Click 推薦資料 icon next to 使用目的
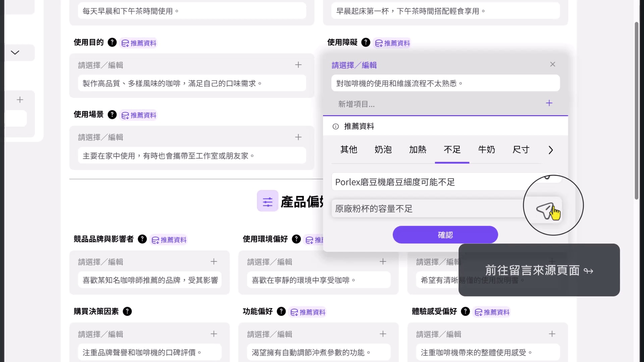 pos(138,43)
